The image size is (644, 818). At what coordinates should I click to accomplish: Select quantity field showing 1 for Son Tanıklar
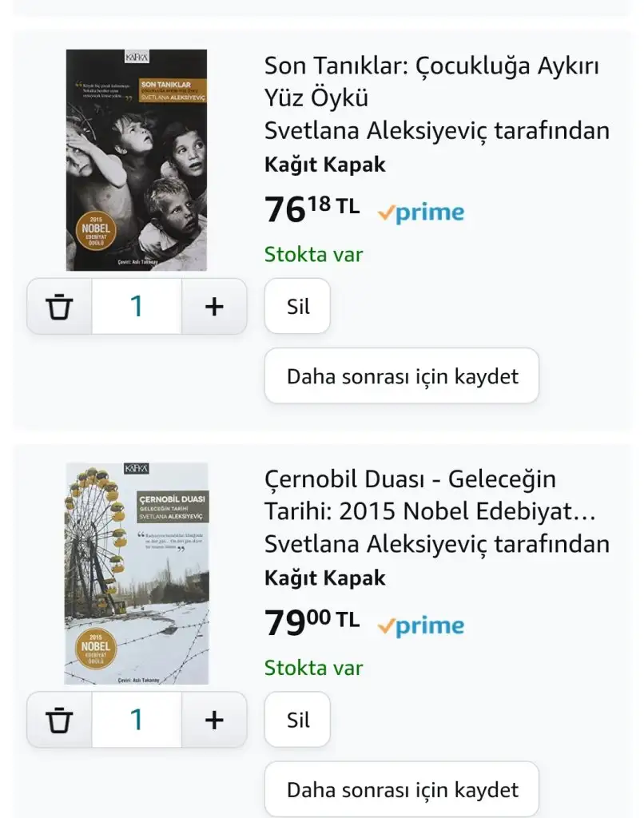(x=137, y=306)
